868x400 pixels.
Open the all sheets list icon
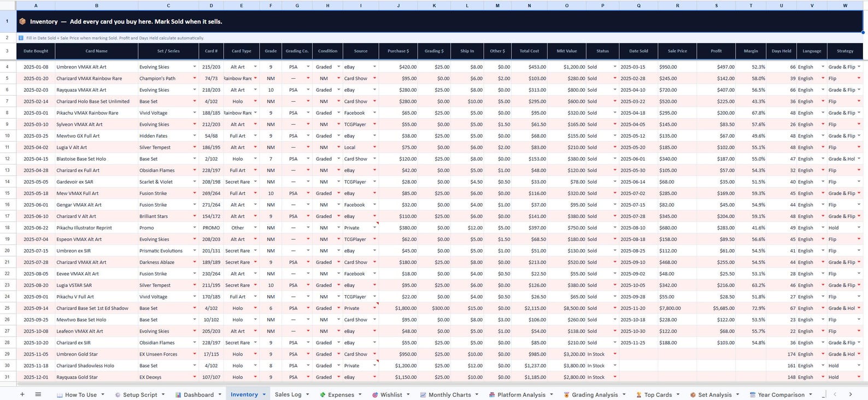click(x=38, y=394)
